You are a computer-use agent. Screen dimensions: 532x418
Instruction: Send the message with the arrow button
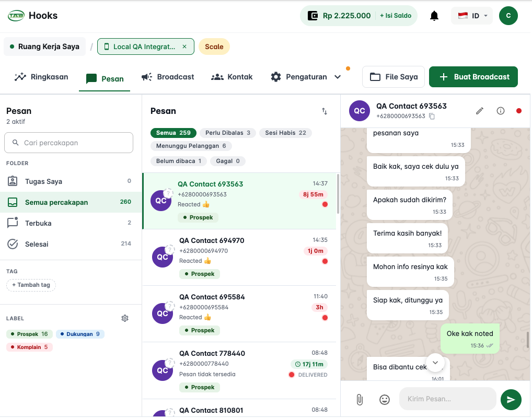pyautogui.click(x=511, y=400)
